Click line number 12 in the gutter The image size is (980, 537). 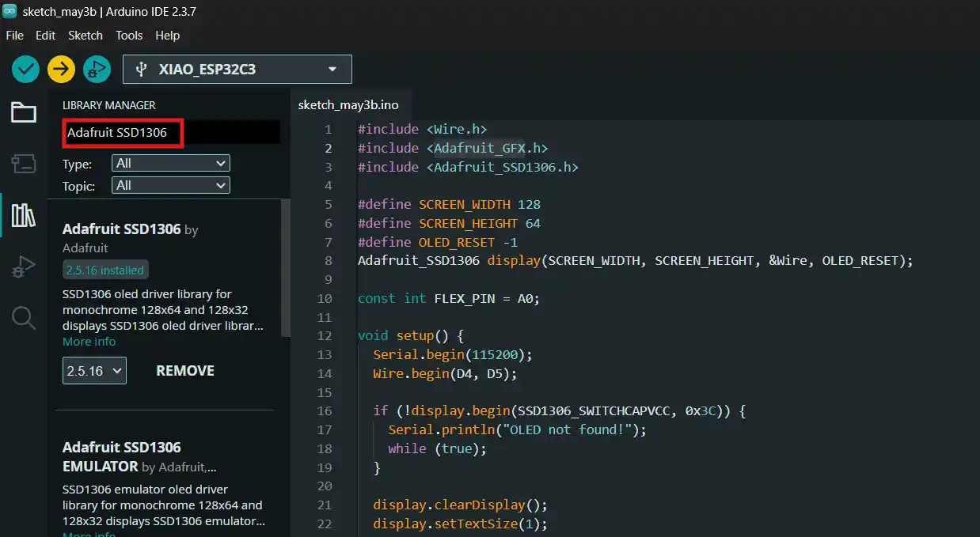[325, 335]
